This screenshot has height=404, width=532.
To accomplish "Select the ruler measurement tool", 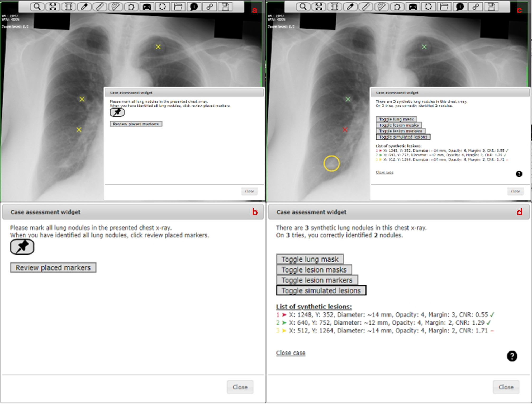I will (x=100, y=7).
